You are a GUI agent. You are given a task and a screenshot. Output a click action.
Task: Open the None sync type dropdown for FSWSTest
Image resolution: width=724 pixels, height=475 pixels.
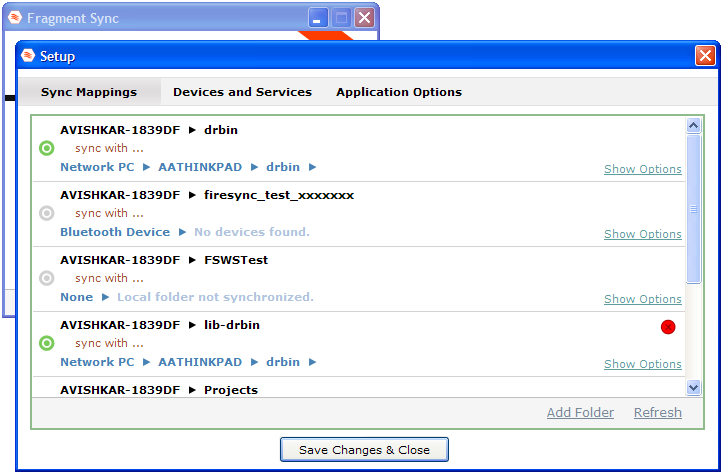pos(77,297)
